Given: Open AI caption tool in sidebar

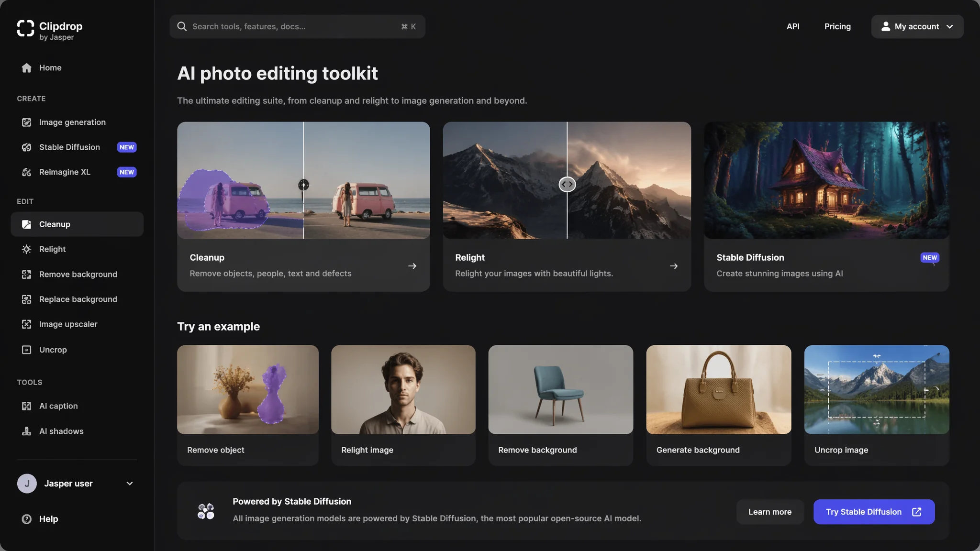Looking at the screenshot, I should click(x=77, y=406).
